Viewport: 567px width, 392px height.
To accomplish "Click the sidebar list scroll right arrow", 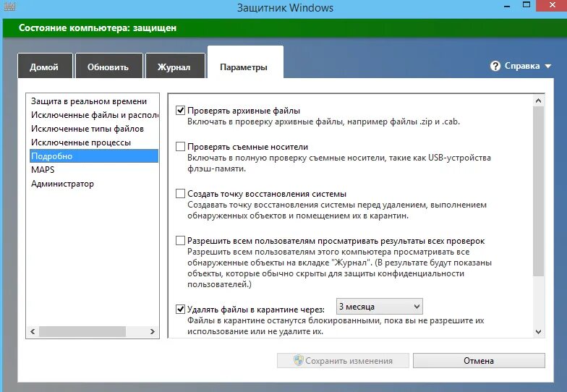I will [152, 331].
